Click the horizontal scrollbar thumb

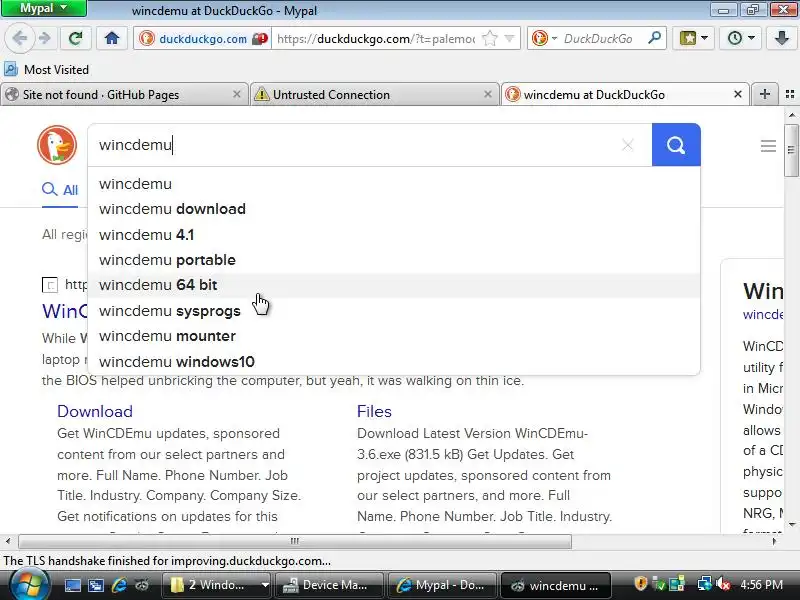295,541
